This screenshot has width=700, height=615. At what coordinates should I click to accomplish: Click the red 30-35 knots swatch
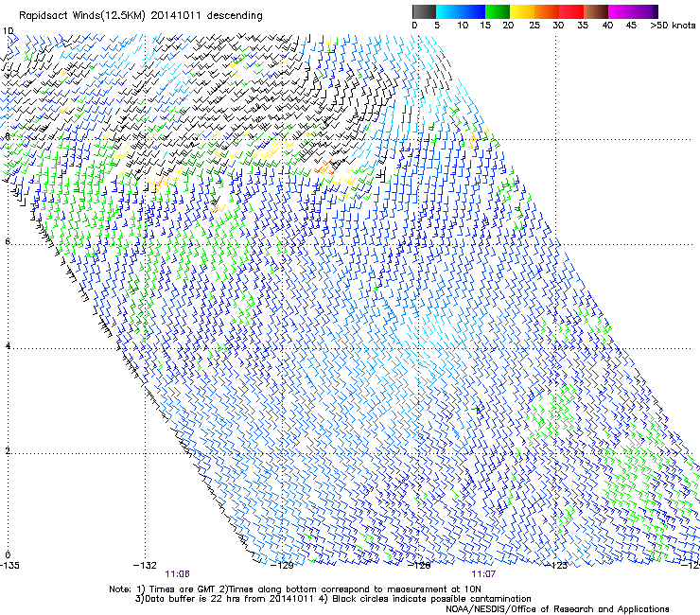click(571, 11)
